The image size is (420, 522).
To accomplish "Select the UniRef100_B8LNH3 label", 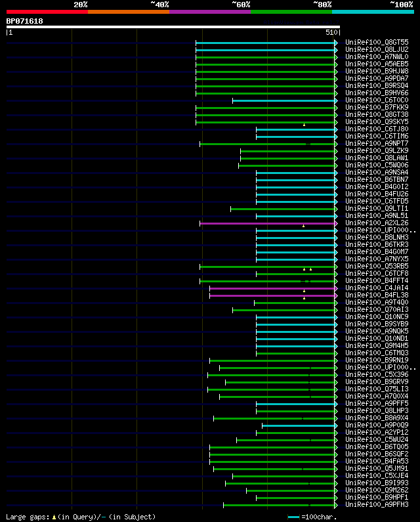I will click(377, 238).
